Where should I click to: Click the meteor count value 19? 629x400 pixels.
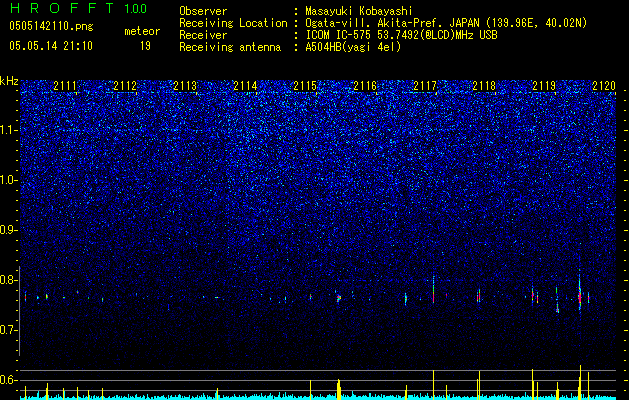[x=145, y=46]
